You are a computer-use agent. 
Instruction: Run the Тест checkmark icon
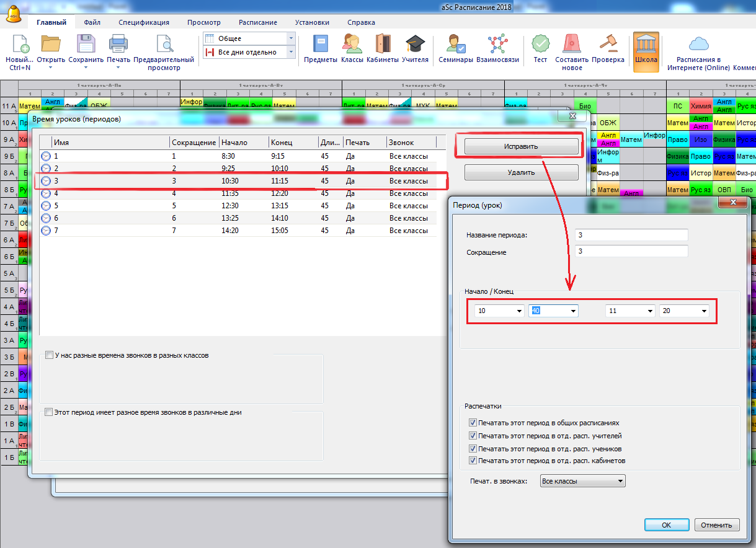540,45
